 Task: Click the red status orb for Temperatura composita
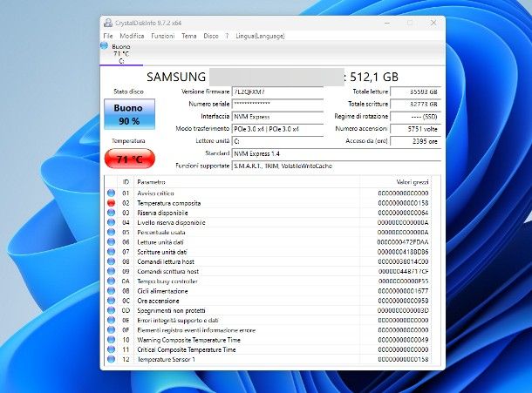point(111,203)
